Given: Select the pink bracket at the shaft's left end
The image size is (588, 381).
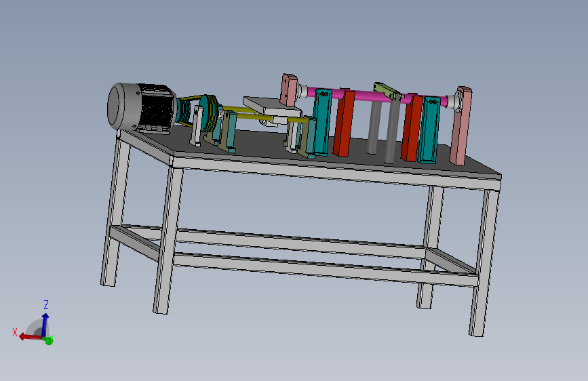Looking at the screenshot, I should 289,89.
